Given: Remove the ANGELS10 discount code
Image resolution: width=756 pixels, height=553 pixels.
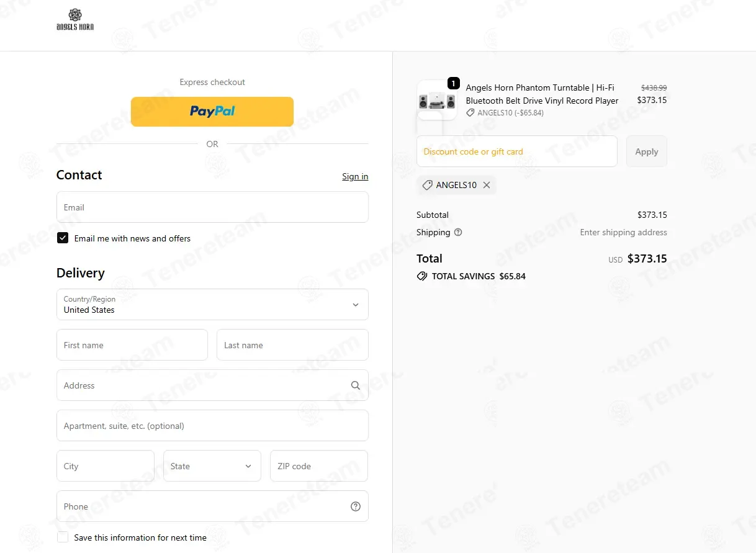Looking at the screenshot, I should tap(487, 185).
